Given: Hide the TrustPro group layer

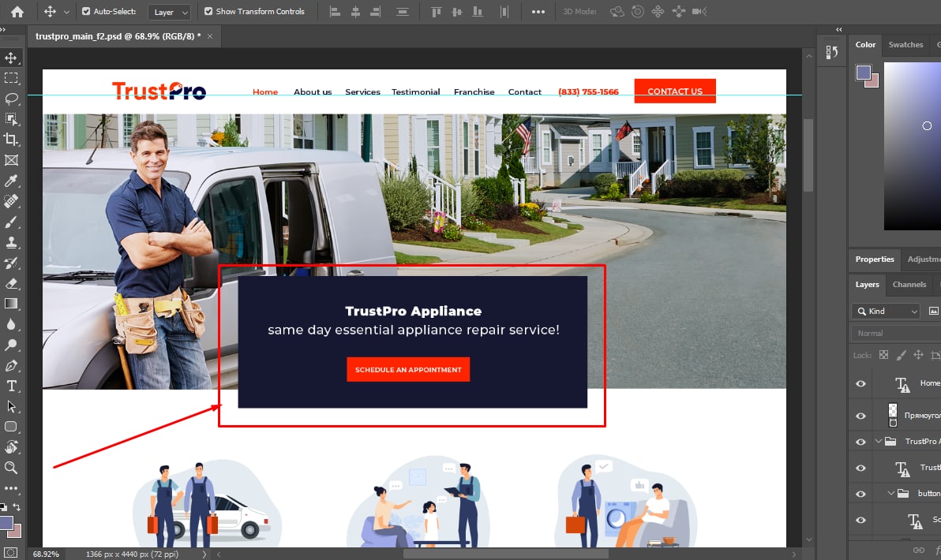Looking at the screenshot, I should (x=860, y=442).
